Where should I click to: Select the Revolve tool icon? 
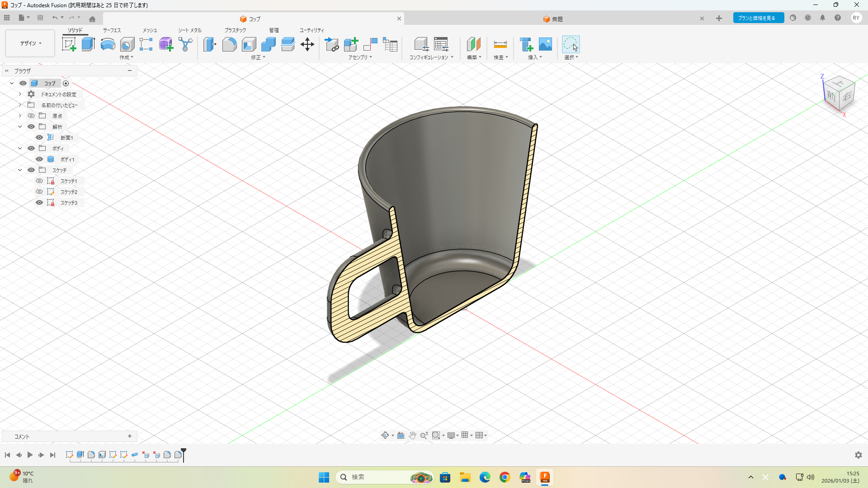[x=108, y=44]
